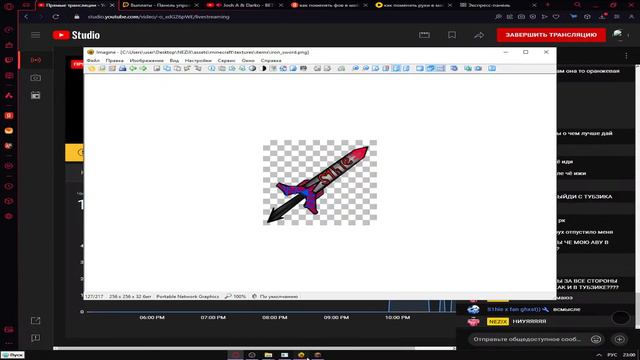This screenshot has width=640, height=360.
Task: Click the heart bookmark icon in address bar
Action: pyautogui.click(x=556, y=17)
